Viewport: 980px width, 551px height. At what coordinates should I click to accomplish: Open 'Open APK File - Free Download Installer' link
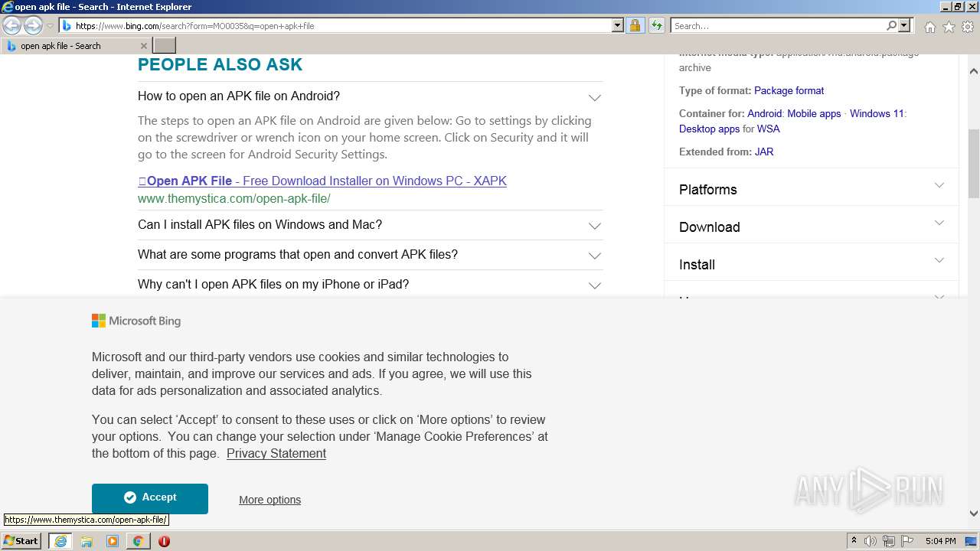pos(322,181)
